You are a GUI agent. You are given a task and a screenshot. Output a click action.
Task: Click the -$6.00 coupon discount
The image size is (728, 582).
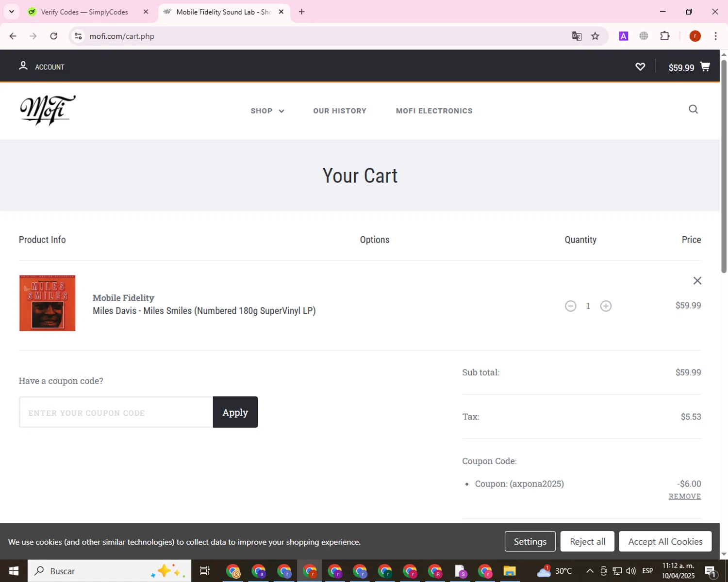(689, 484)
